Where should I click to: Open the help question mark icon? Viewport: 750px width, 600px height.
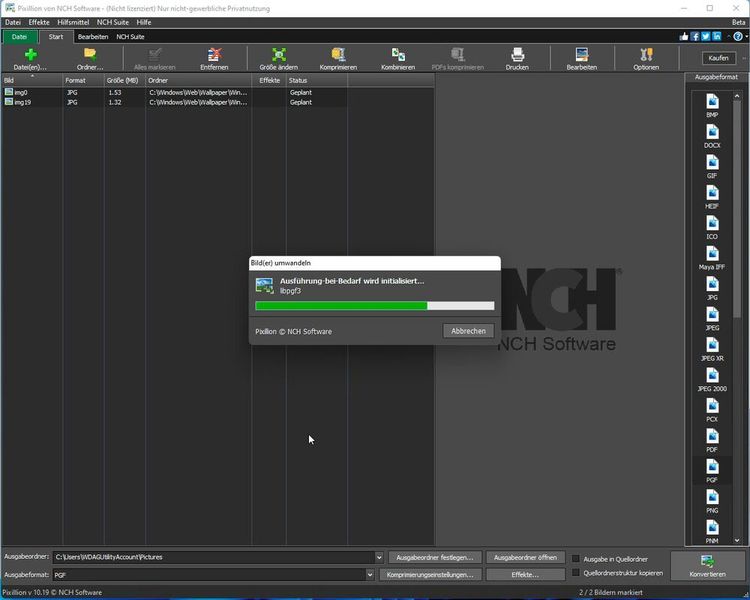738,36
